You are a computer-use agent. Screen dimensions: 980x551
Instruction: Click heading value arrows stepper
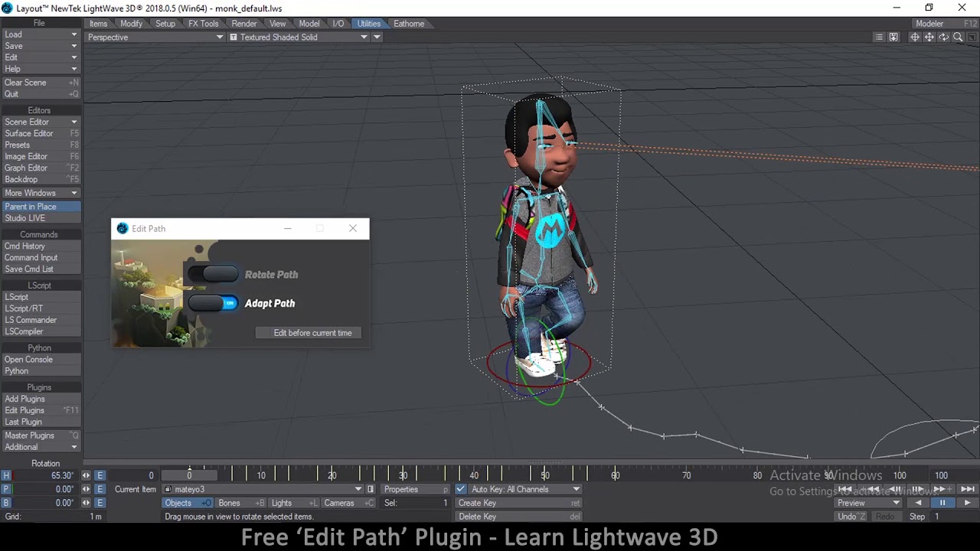[x=86, y=475]
